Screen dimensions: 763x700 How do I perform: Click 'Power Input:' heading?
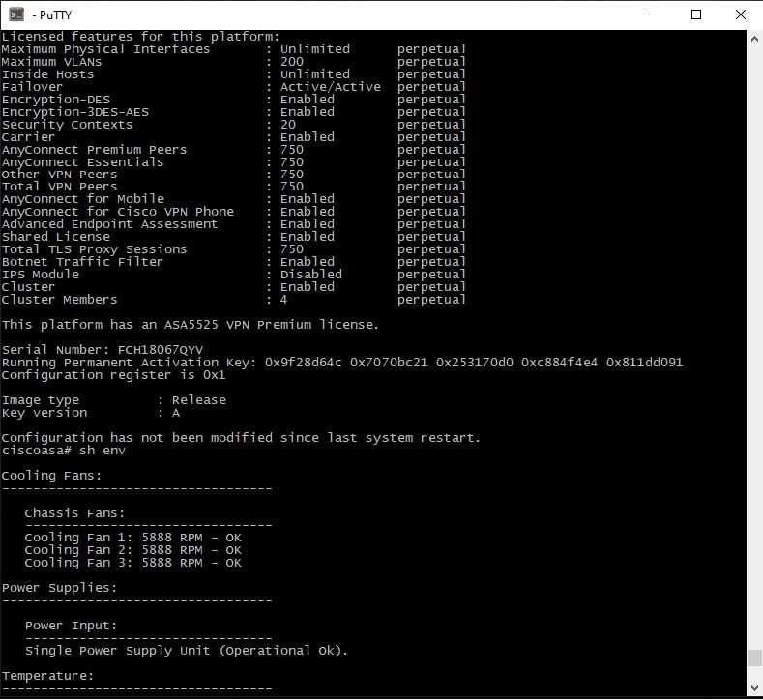[71, 626]
